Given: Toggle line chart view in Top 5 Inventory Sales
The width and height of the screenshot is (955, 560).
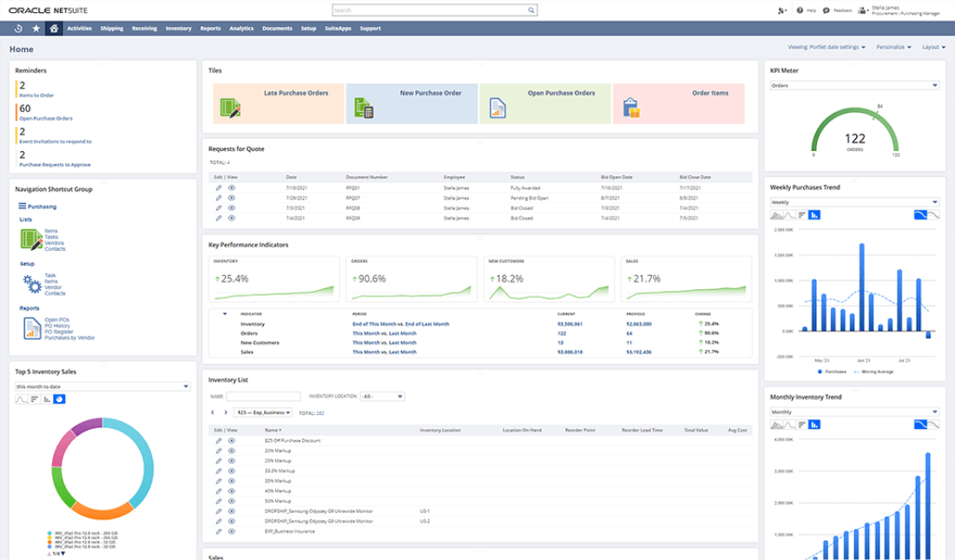Looking at the screenshot, I should pos(23,399).
